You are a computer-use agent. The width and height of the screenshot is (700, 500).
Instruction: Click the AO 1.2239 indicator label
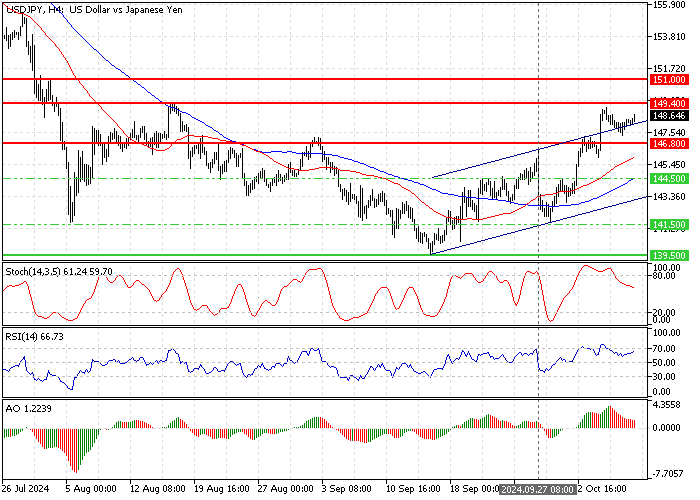pyautogui.click(x=28, y=408)
